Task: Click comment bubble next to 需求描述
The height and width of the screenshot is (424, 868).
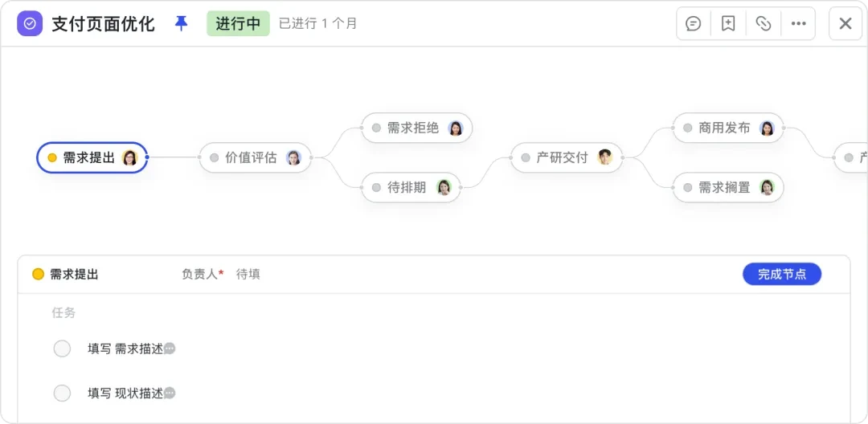Action: click(x=170, y=349)
